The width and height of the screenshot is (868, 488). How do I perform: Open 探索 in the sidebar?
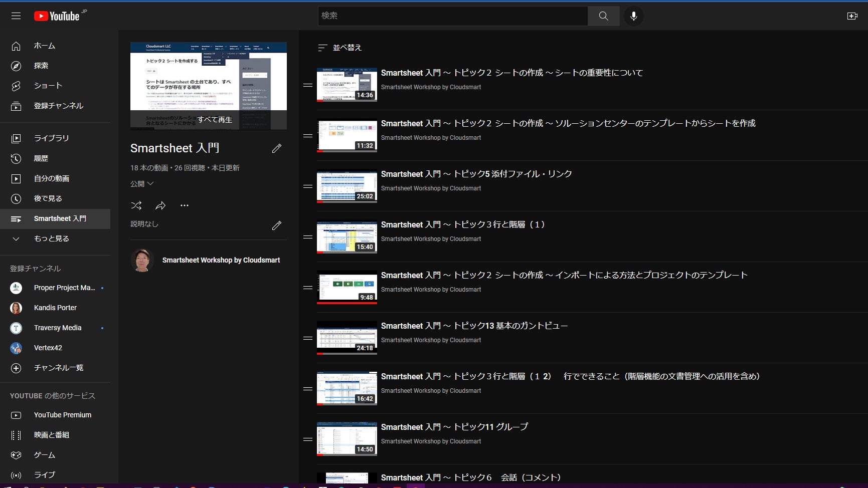coord(55,66)
